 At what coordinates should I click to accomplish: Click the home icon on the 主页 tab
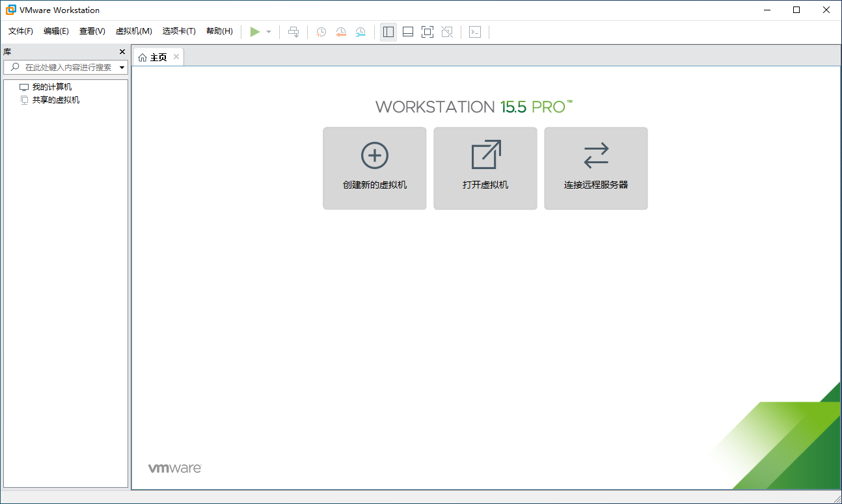[144, 57]
